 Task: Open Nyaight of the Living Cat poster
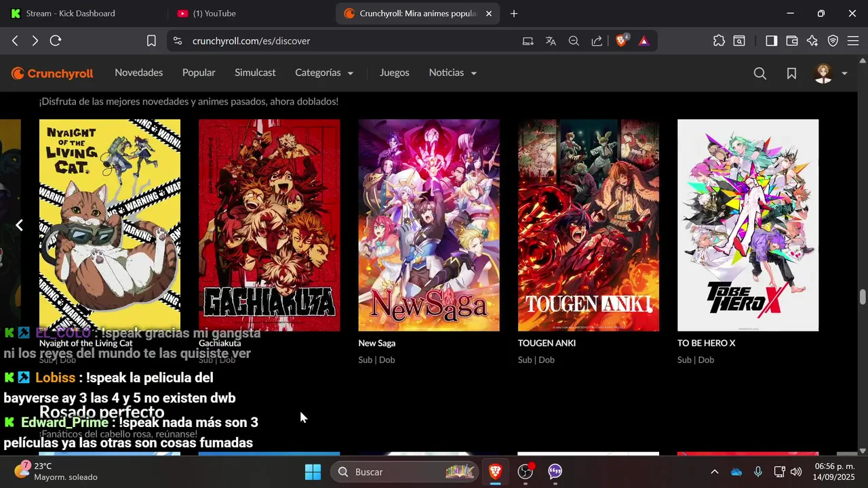tap(110, 225)
